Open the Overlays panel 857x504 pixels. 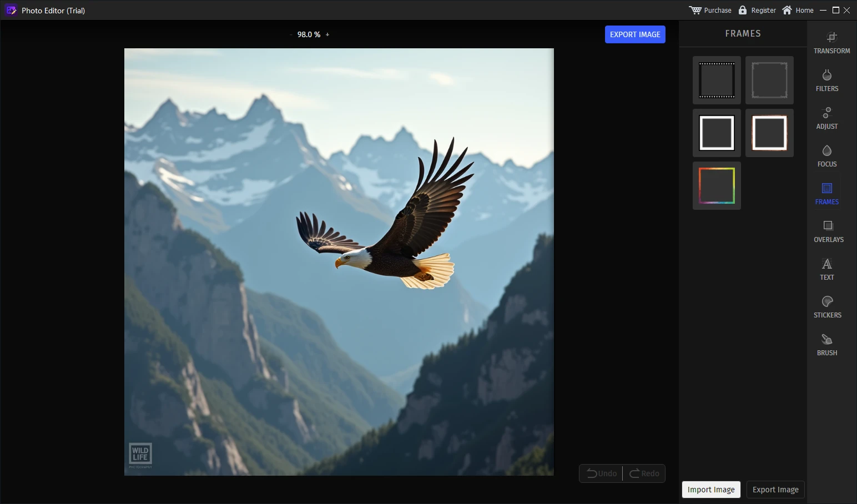829,231
